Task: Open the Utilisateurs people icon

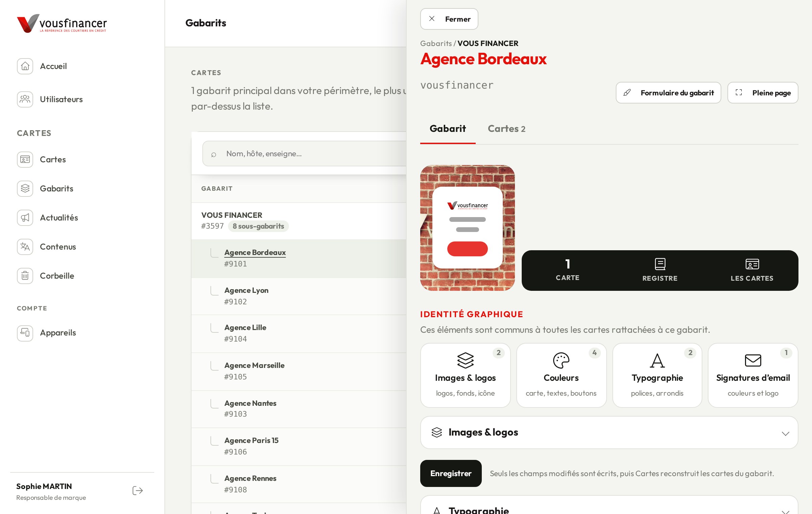Action: point(25,99)
